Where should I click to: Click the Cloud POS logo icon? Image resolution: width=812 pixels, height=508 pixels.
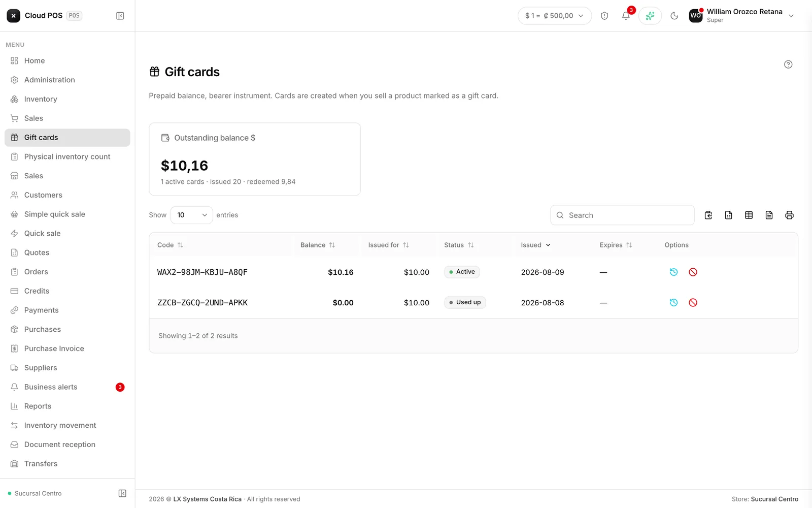(14, 16)
